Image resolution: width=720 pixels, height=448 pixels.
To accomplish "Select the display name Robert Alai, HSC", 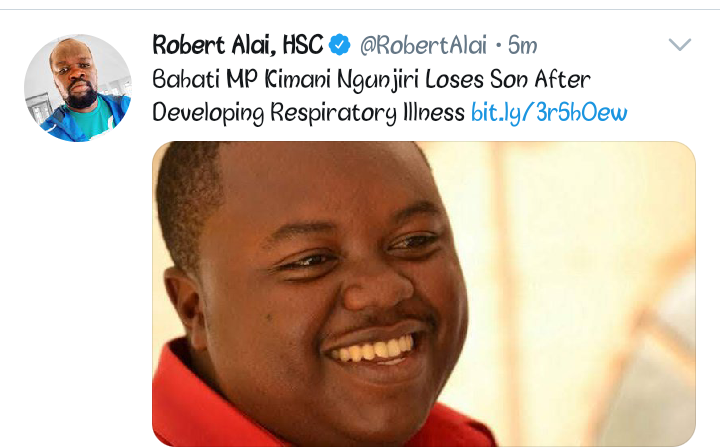I will pyautogui.click(x=238, y=45).
